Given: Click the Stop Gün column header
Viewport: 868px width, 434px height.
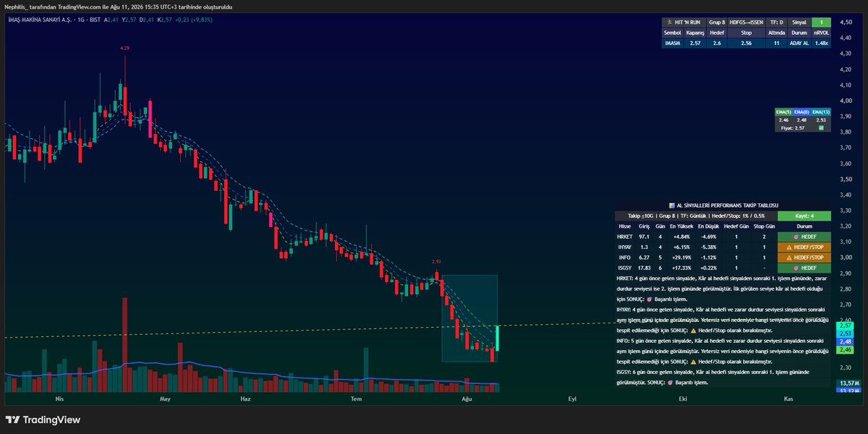Looking at the screenshot, I should (764, 226).
